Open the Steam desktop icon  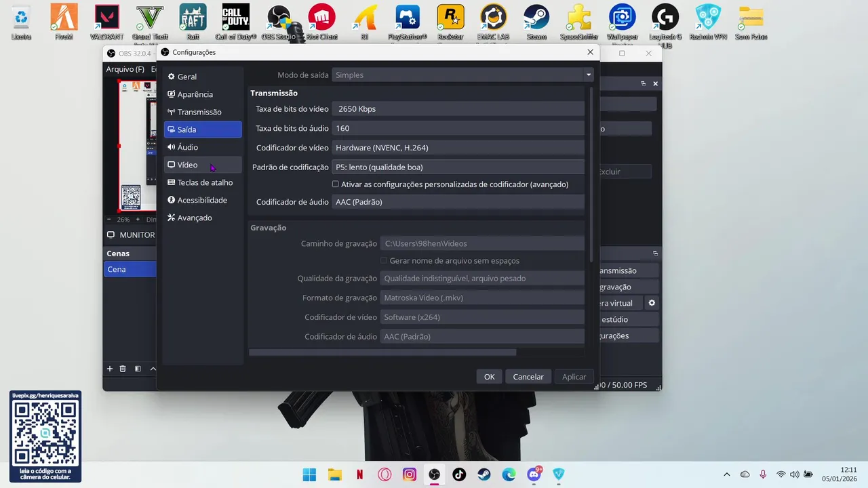[536, 22]
